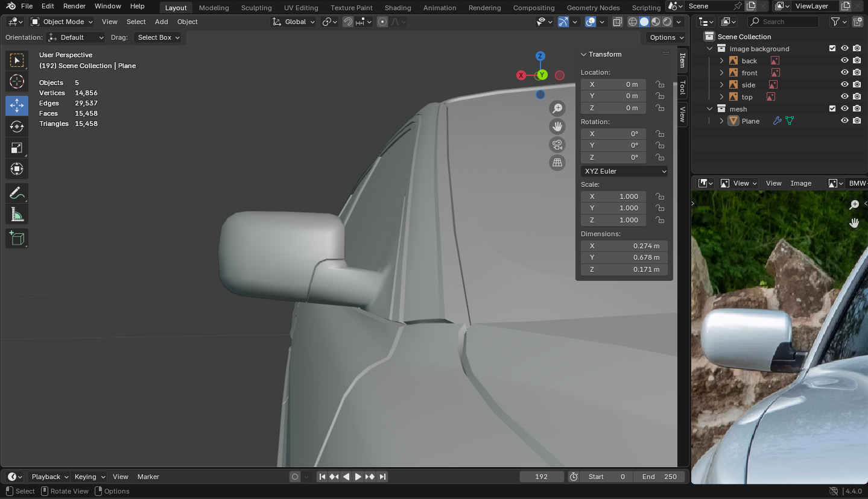Play the animation in reverse
Viewport: 868px width, 499px height.
(x=346, y=477)
